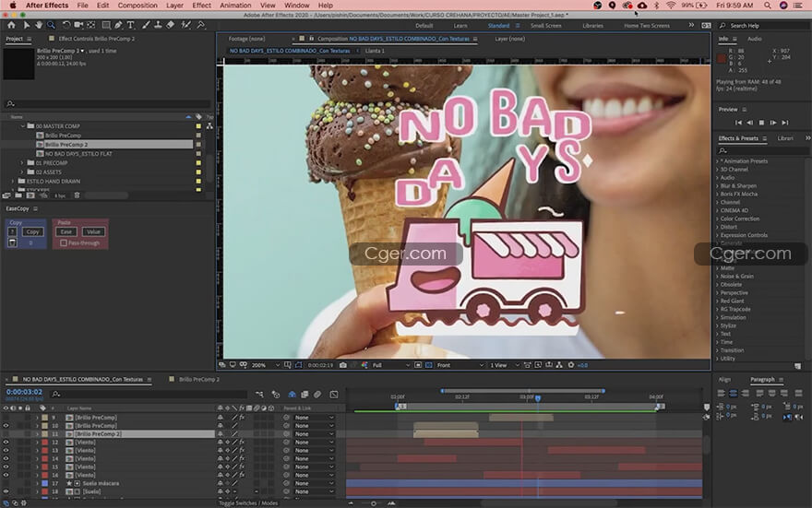812x508 pixels.
Task: Click the Home icon in the toolbar
Action: [11, 25]
